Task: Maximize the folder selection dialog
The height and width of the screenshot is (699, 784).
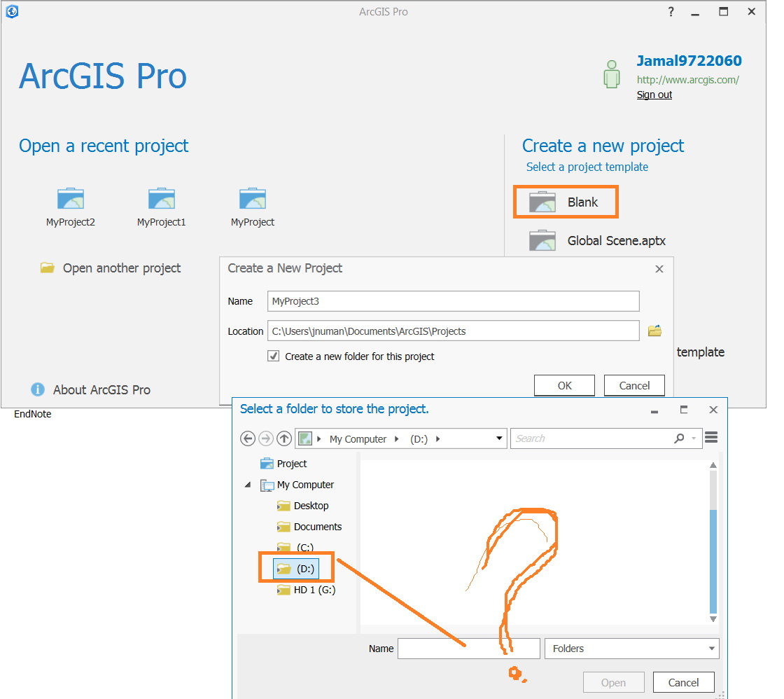Action: [x=683, y=409]
